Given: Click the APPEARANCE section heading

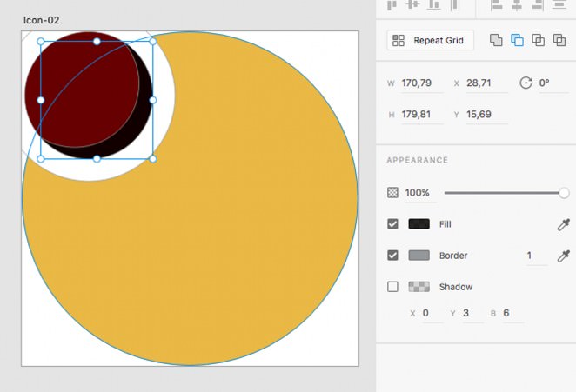Looking at the screenshot, I should (418, 160).
